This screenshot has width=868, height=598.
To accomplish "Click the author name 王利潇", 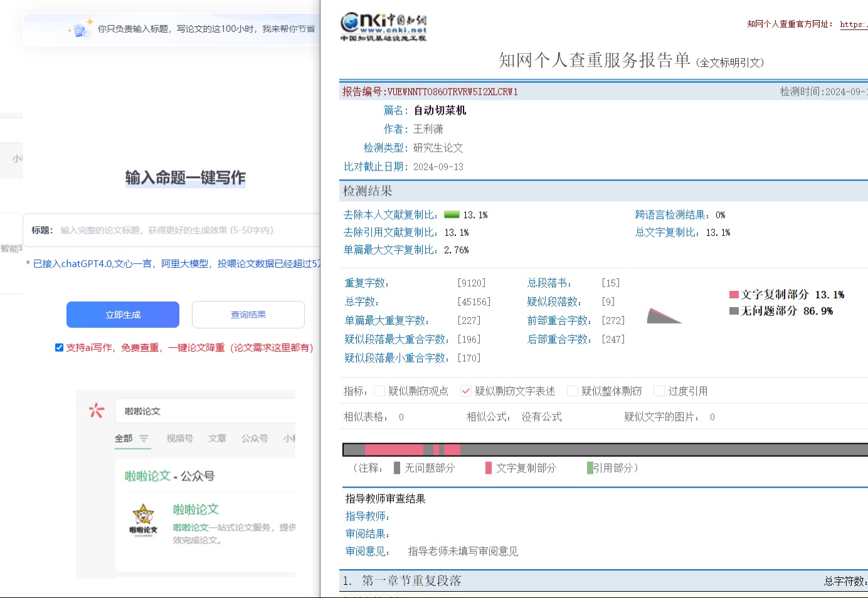I will pyautogui.click(x=428, y=129).
